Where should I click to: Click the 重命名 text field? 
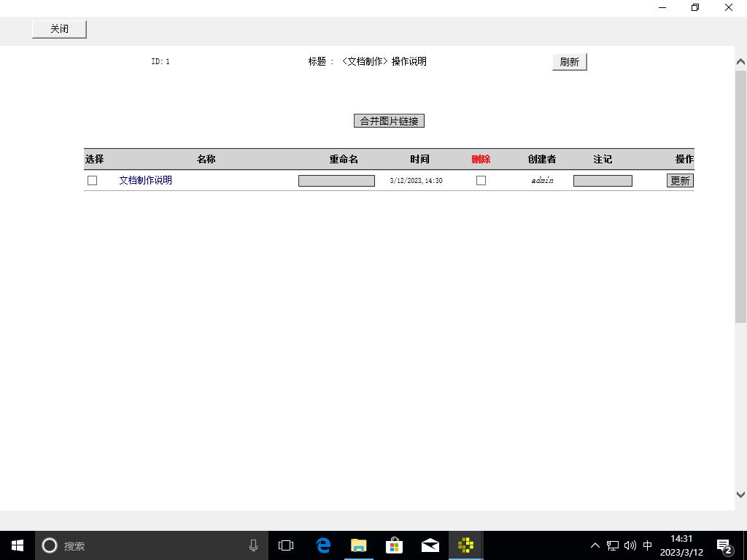336,181
